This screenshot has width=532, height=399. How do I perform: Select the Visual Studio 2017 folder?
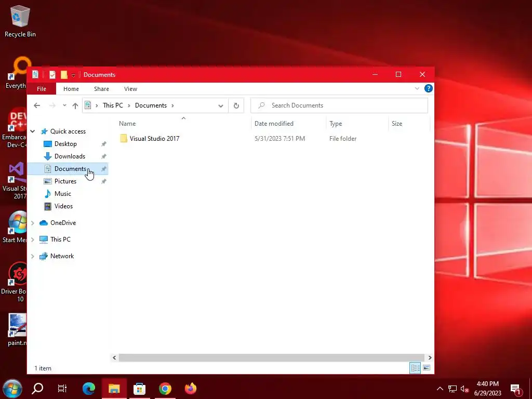154,138
